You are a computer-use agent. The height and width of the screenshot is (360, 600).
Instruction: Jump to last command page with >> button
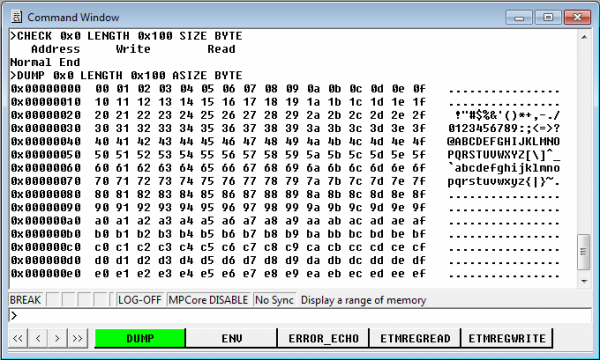coord(78,338)
